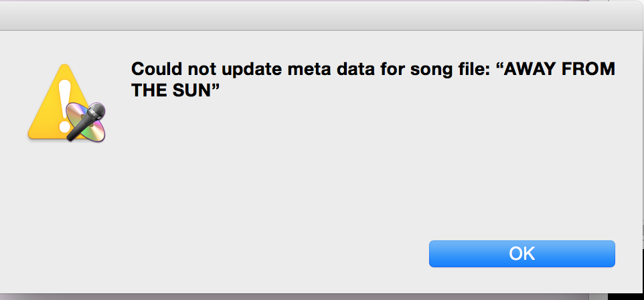Click the microphone's black mesh head
The height and width of the screenshot is (300, 644).
coord(96,111)
